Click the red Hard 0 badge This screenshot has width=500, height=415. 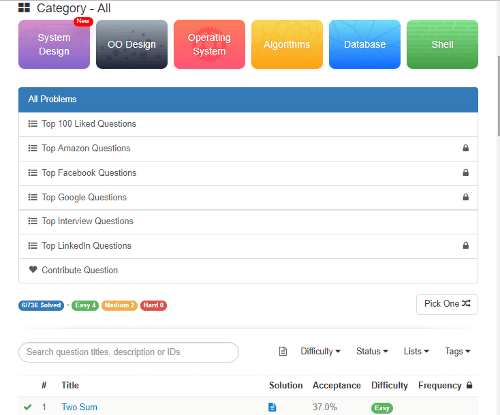coord(153,305)
